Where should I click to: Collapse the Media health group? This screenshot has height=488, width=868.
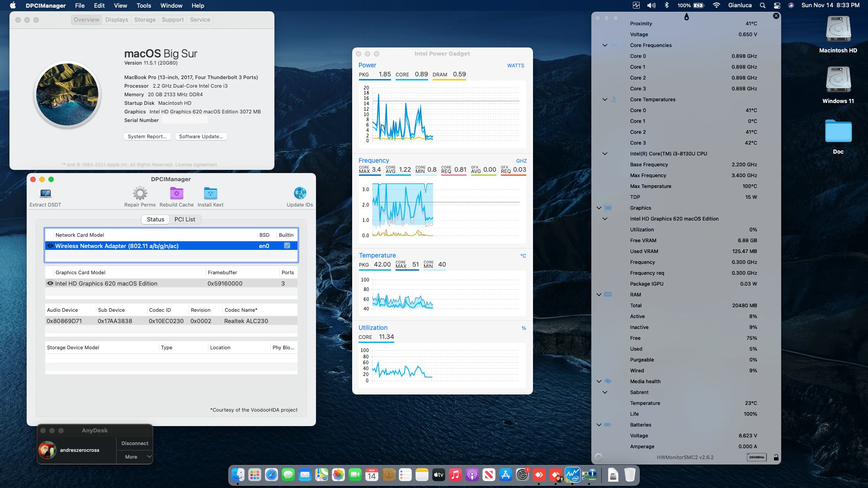point(599,381)
